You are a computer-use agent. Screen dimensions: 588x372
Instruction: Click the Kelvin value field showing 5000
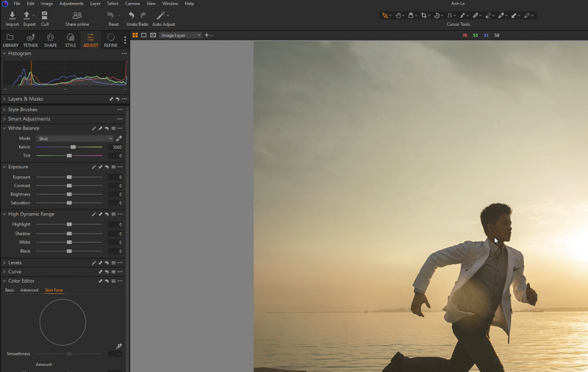pyautogui.click(x=115, y=147)
